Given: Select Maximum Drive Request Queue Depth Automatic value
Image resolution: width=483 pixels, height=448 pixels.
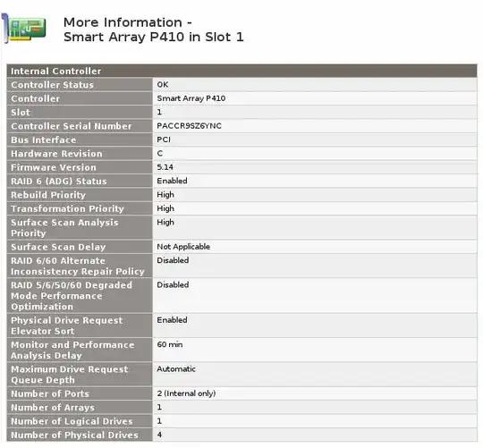Looking at the screenshot, I should (x=176, y=368).
